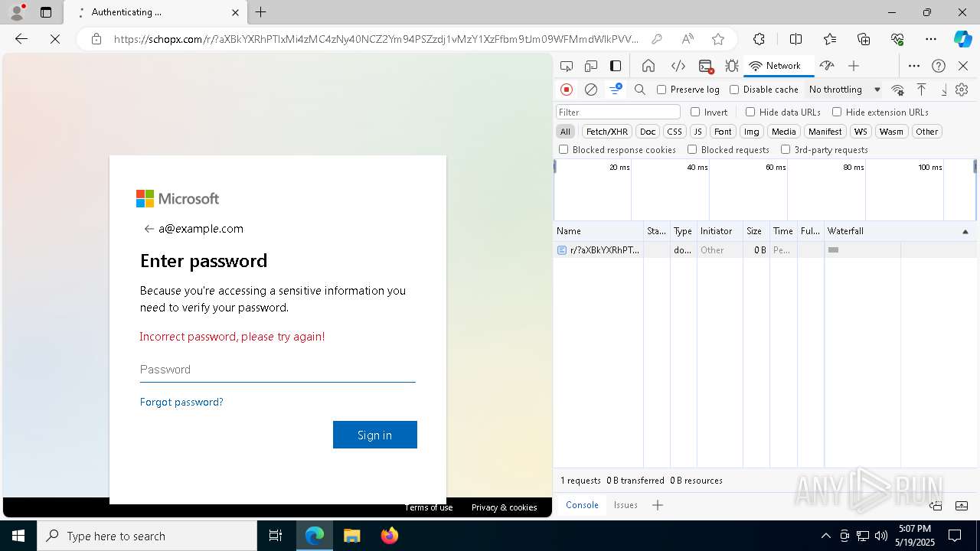
Task: Check Blocked requests checkbox
Action: point(692,150)
